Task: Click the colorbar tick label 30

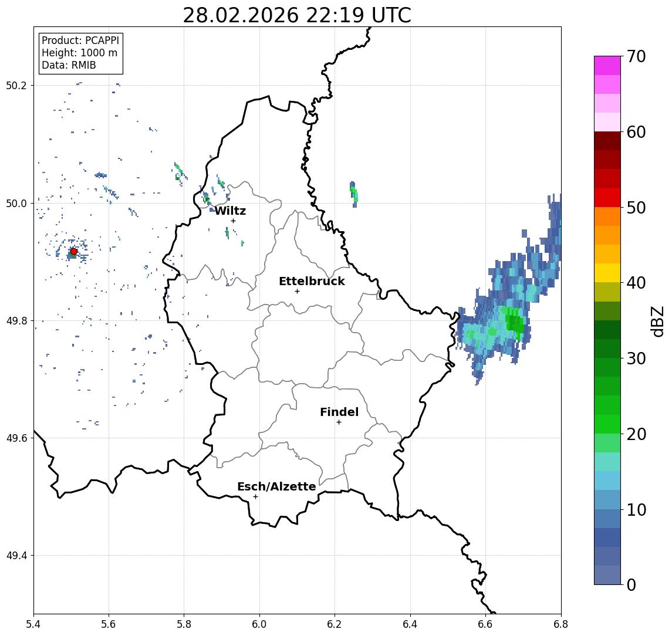Action: point(636,358)
